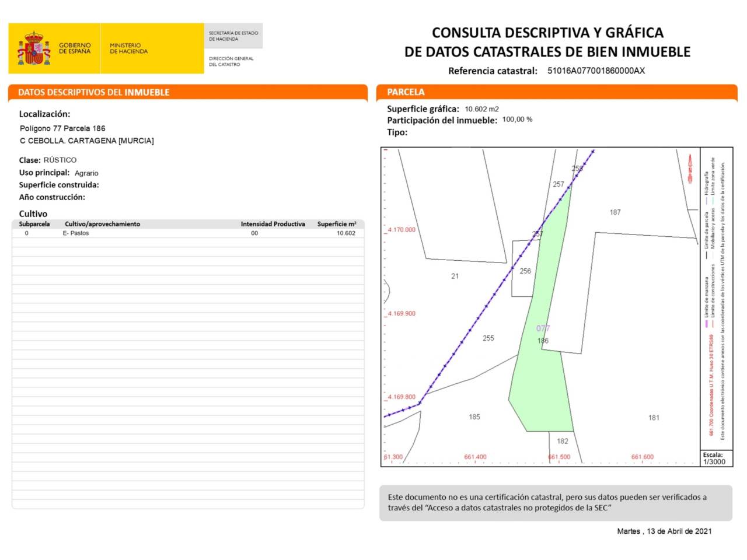The height and width of the screenshot is (560, 747).
Task: Click the 'RÚSTICO' class value
Action: pos(60,160)
